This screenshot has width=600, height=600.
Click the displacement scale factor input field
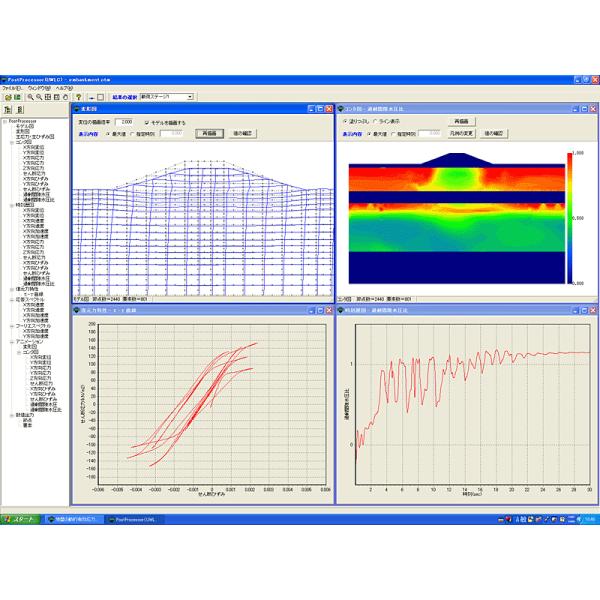pos(124,122)
